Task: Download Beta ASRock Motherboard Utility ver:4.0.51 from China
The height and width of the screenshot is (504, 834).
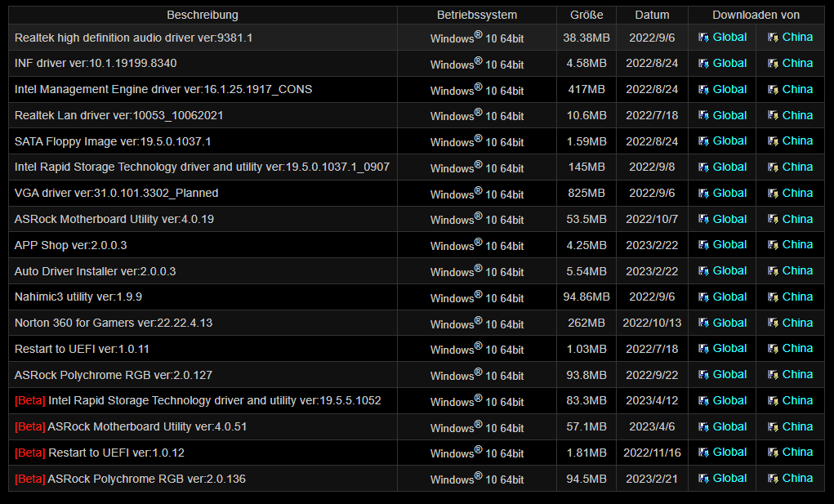Action: point(797,426)
